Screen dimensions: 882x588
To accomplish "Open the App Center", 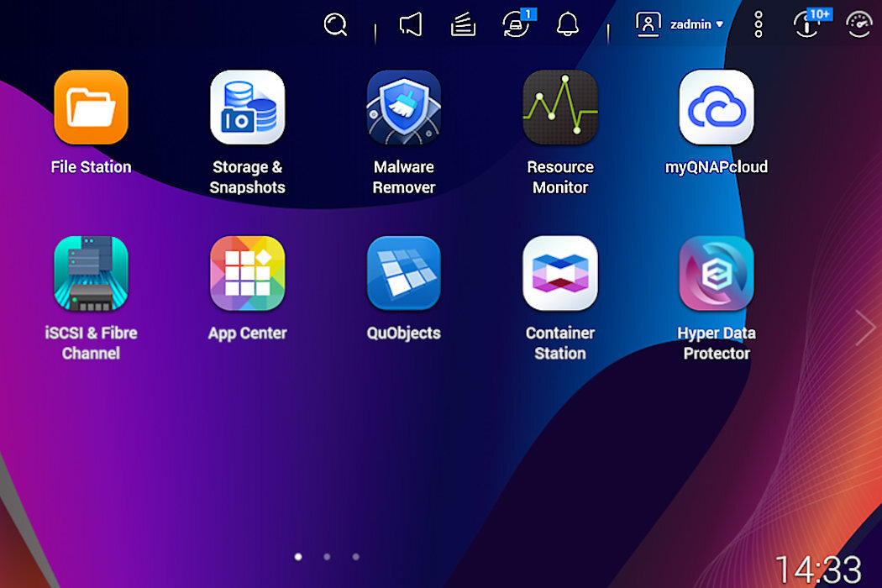I will click(248, 273).
